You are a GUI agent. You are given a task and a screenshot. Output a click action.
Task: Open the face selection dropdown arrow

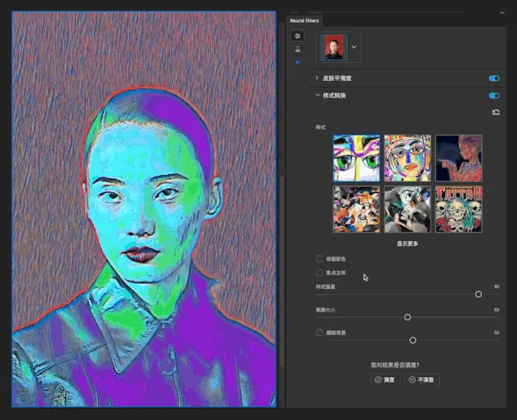pyautogui.click(x=354, y=47)
